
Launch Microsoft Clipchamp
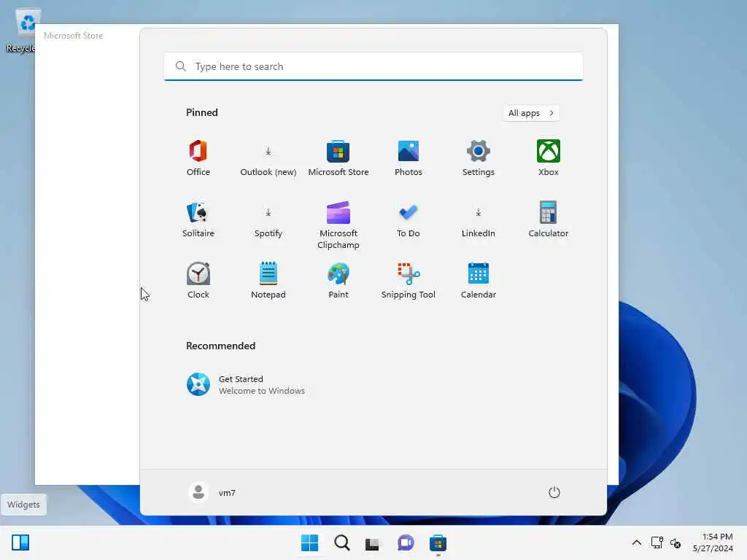[x=338, y=225]
